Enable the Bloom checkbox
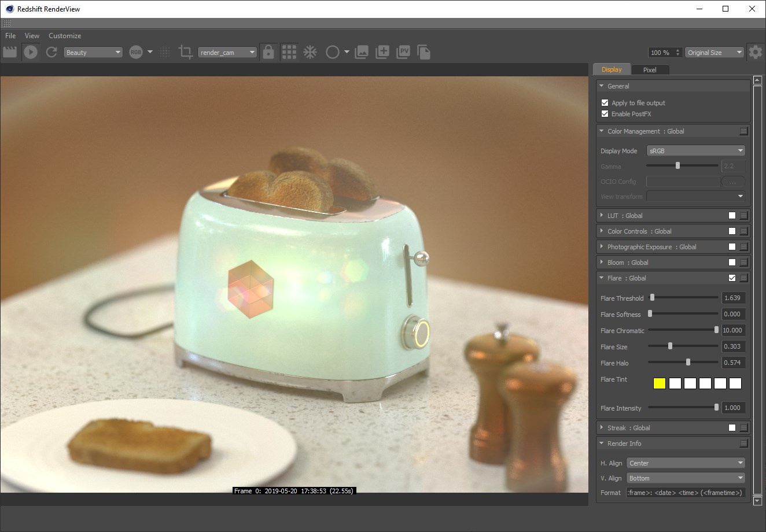Screen dimensions: 766x532 coord(732,263)
